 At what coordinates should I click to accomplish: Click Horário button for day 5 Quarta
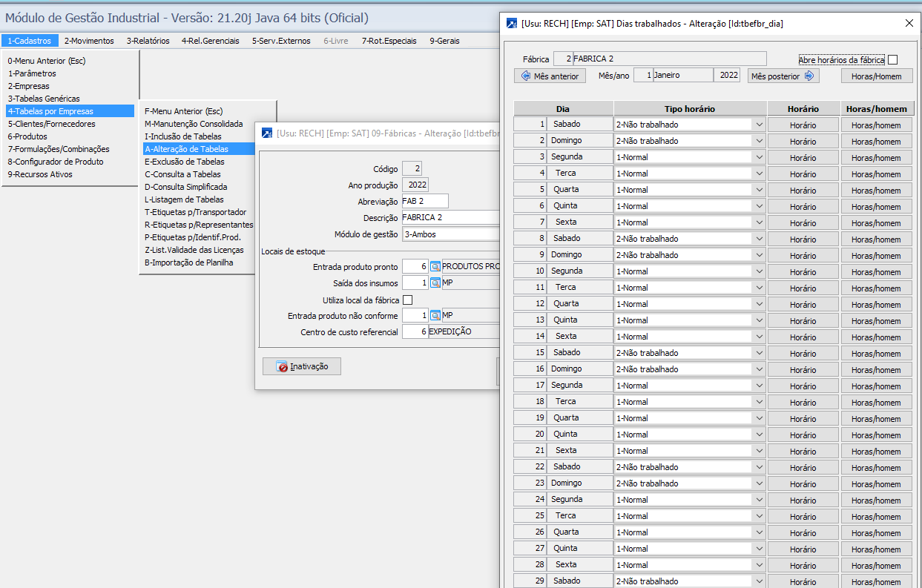click(x=803, y=190)
